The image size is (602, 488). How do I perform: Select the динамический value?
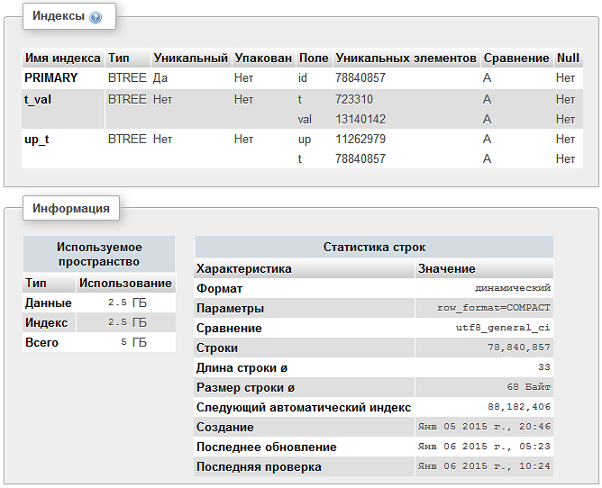pyautogui.click(x=513, y=288)
